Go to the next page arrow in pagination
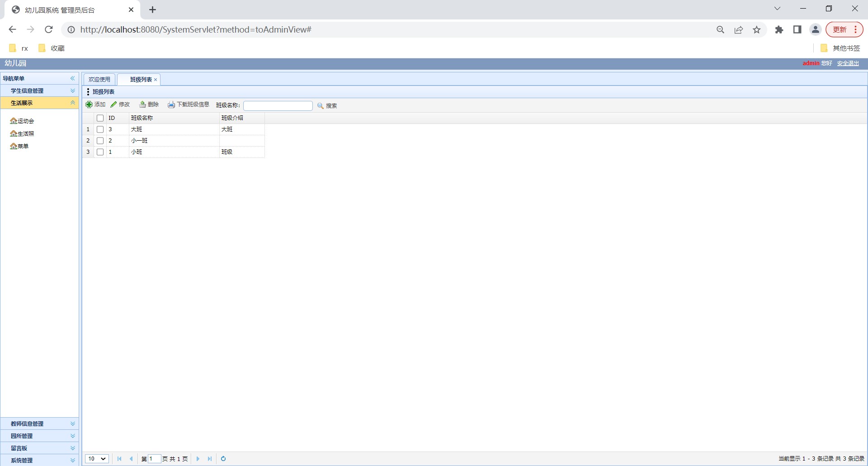 tap(198, 459)
